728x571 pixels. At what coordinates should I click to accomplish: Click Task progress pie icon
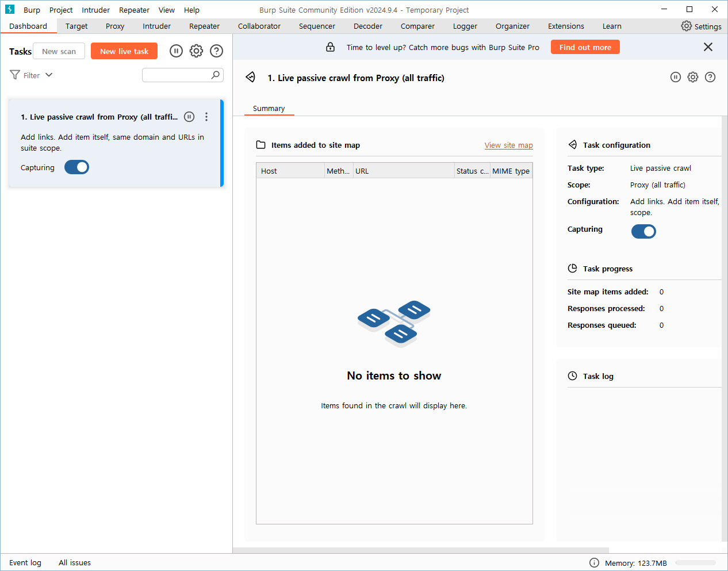tap(572, 269)
